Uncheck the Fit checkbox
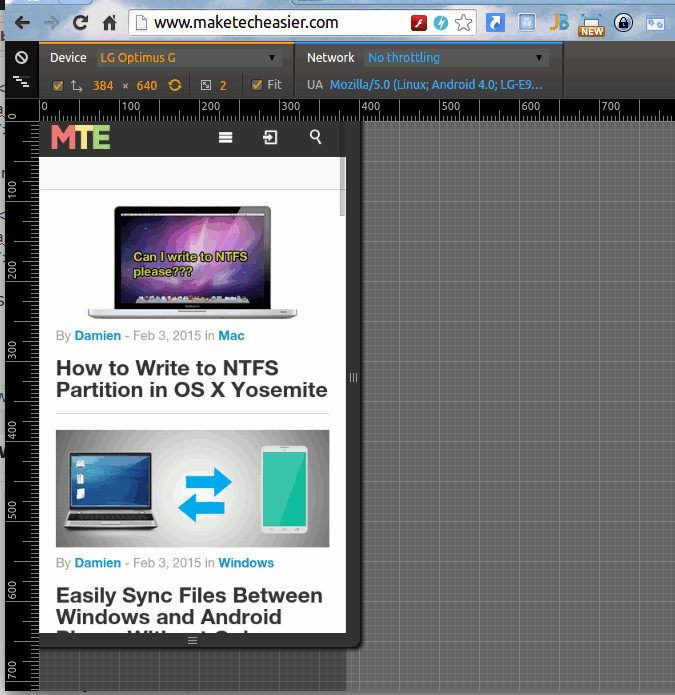The image size is (675, 695). pos(257,86)
